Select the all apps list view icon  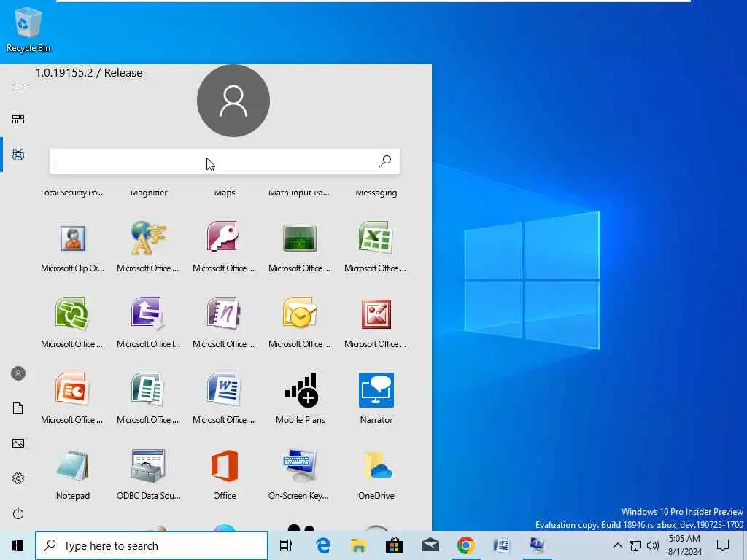point(18,155)
